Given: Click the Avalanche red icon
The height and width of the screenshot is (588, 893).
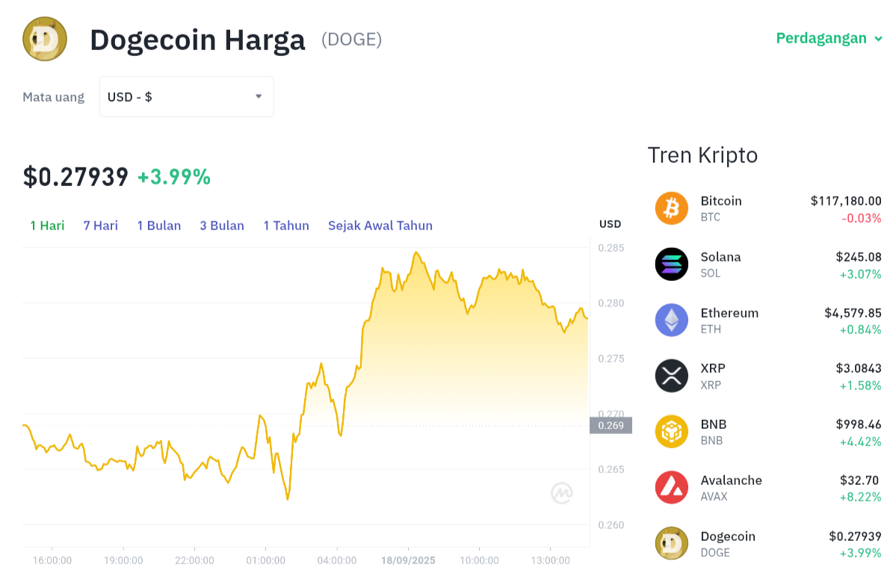Looking at the screenshot, I should coord(672,487).
